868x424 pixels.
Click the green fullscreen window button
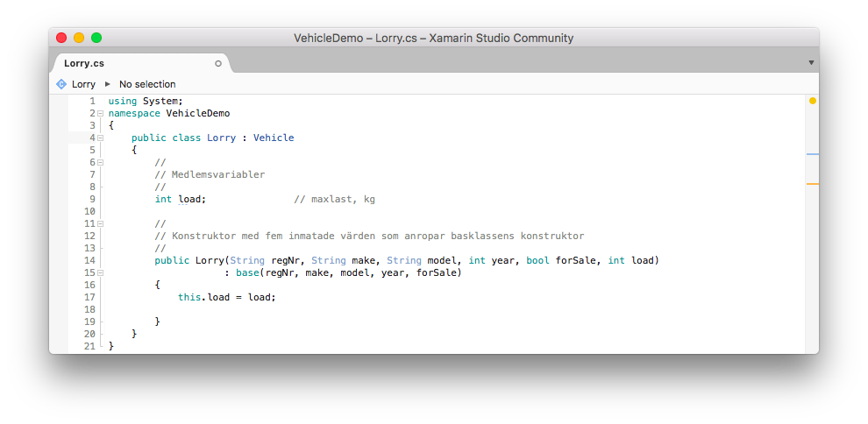[x=96, y=38]
